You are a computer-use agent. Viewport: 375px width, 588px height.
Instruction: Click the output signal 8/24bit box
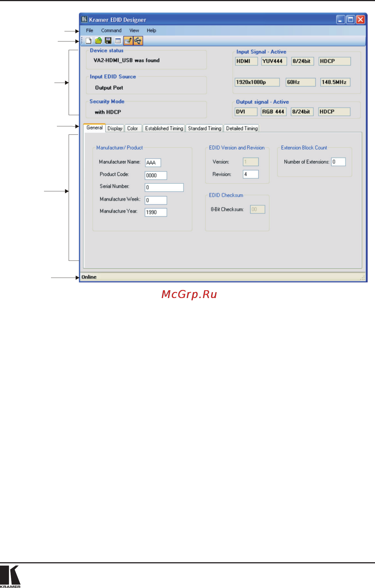point(302,111)
